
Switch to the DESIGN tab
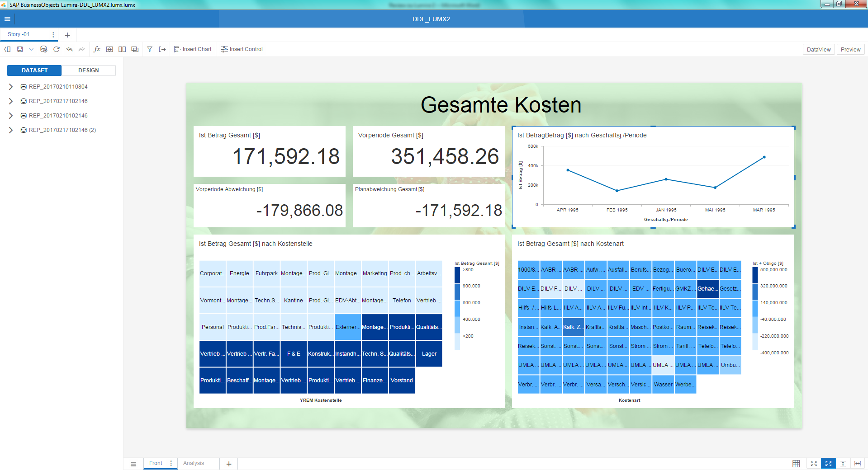88,70
